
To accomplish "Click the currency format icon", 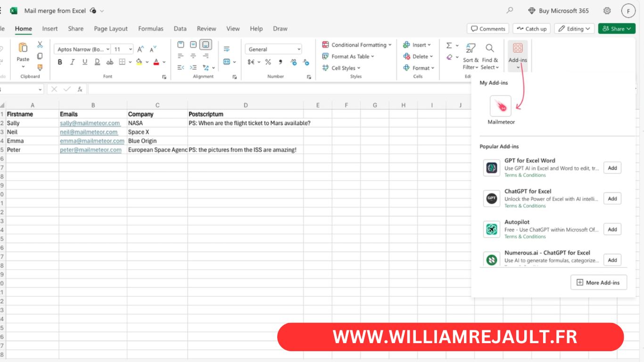I will tap(251, 62).
